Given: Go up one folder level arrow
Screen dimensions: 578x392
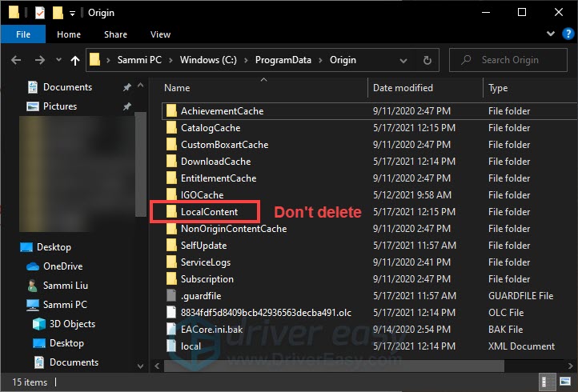Looking at the screenshot, I should click(x=75, y=61).
